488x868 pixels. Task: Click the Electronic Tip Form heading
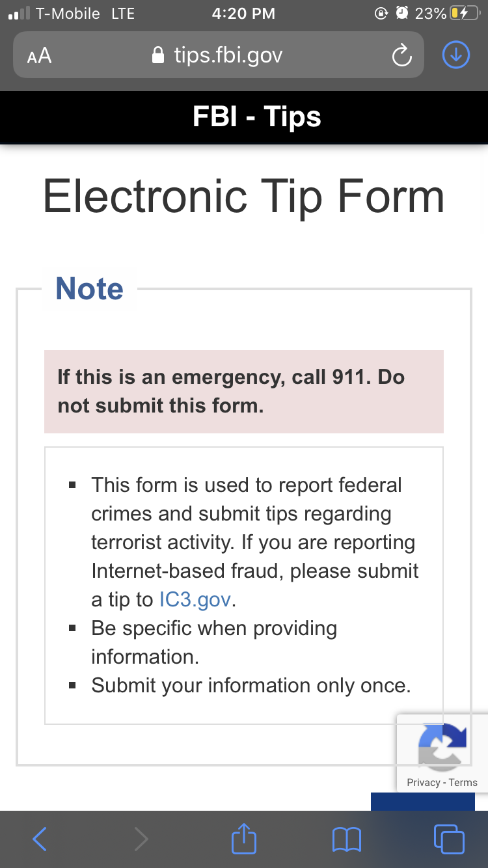pos(244,197)
